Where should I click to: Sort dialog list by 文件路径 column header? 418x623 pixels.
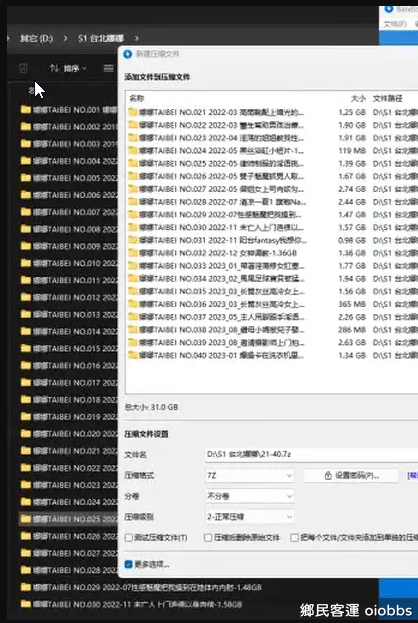(x=387, y=98)
